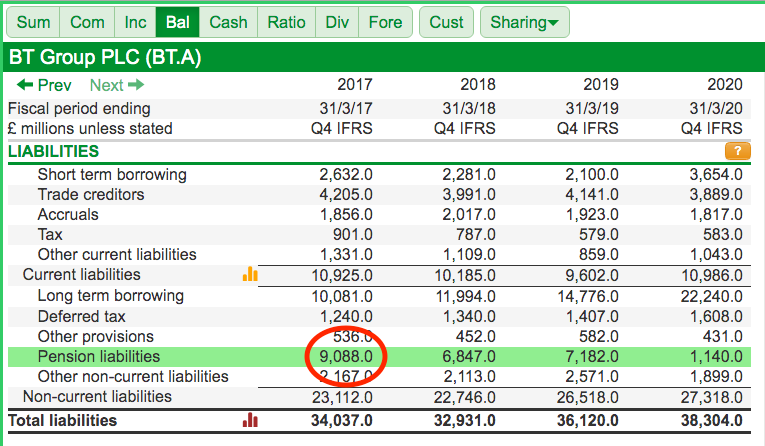
Task: Click the 2018 accruals value 2,017.0
Action: pyautogui.click(x=469, y=215)
